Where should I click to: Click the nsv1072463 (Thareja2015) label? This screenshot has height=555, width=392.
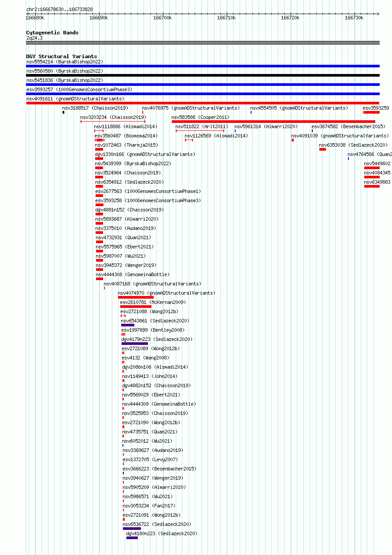click(x=126, y=145)
